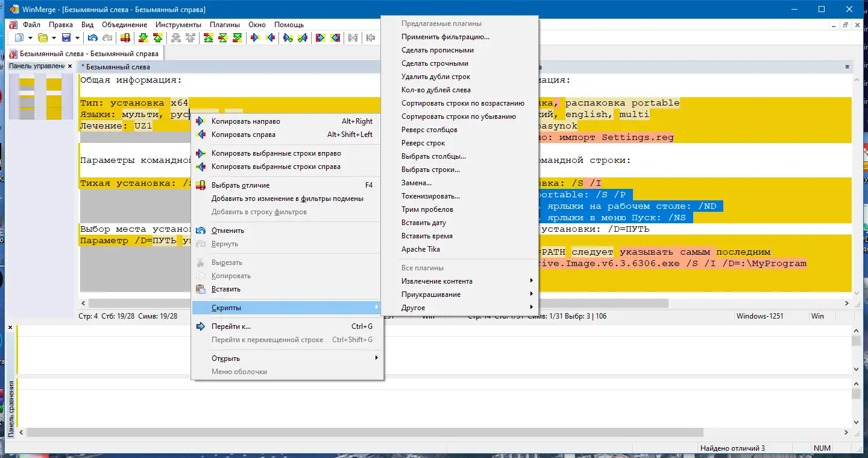Select Сделать прописными script
The height and width of the screenshot is (458, 868).
[x=460, y=50]
